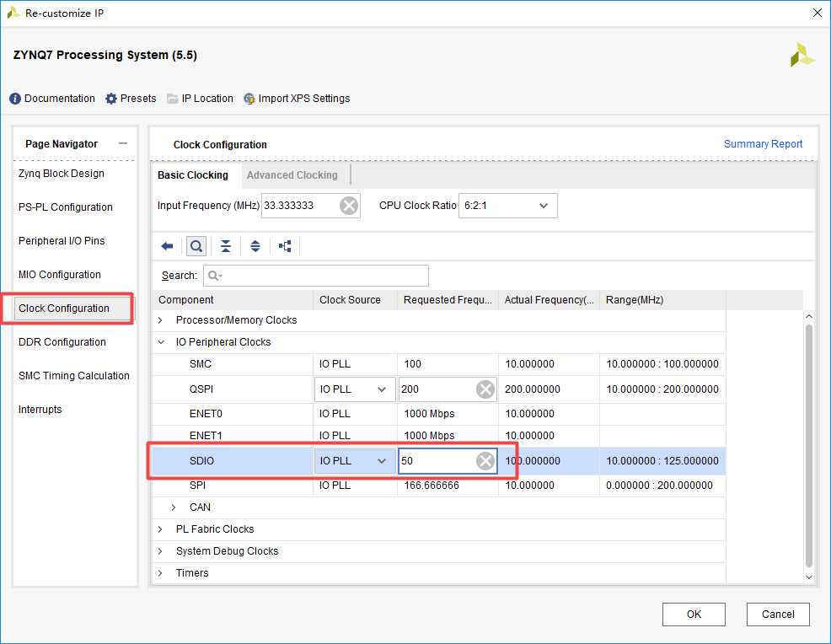Click SMC requested frequency 100

[412, 364]
